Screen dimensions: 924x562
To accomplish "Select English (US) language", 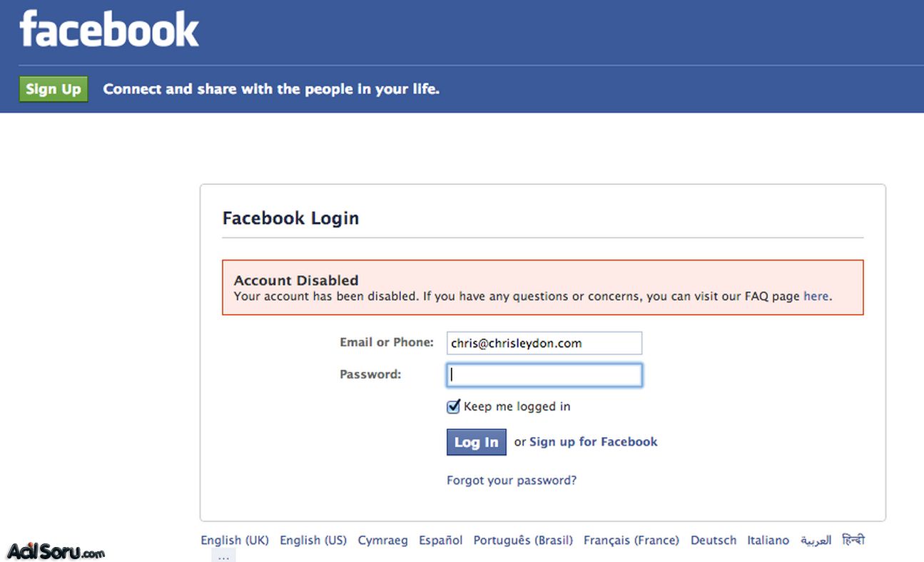I will coord(313,541).
